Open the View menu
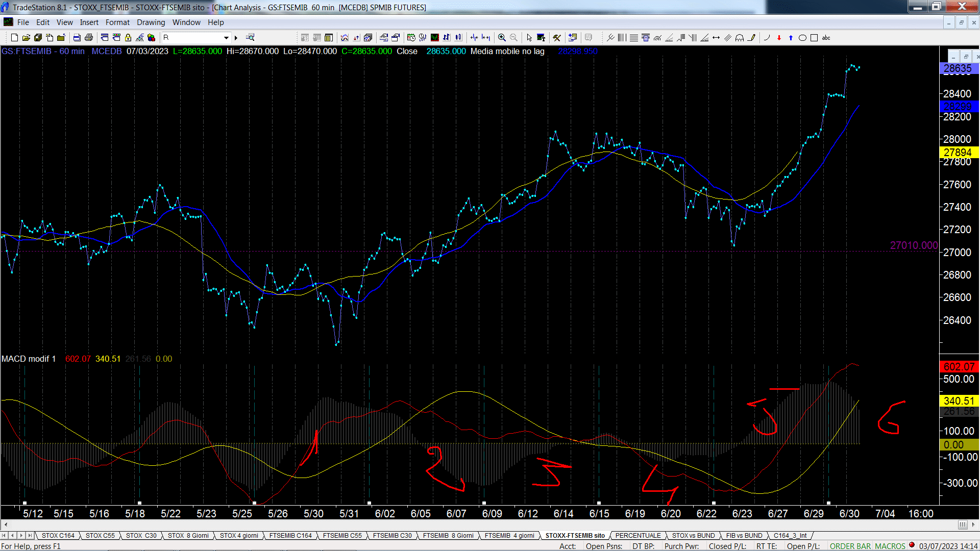The height and width of the screenshot is (551, 980). [64, 22]
